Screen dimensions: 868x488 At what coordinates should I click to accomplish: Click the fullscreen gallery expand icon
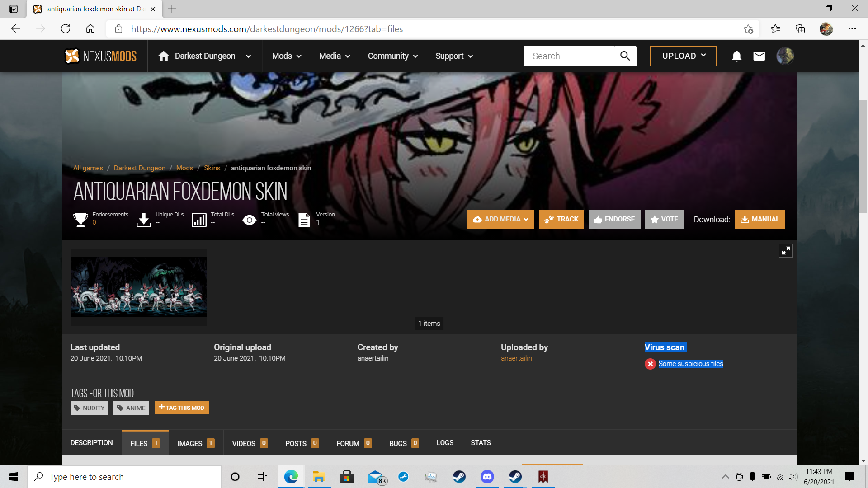pyautogui.click(x=786, y=251)
